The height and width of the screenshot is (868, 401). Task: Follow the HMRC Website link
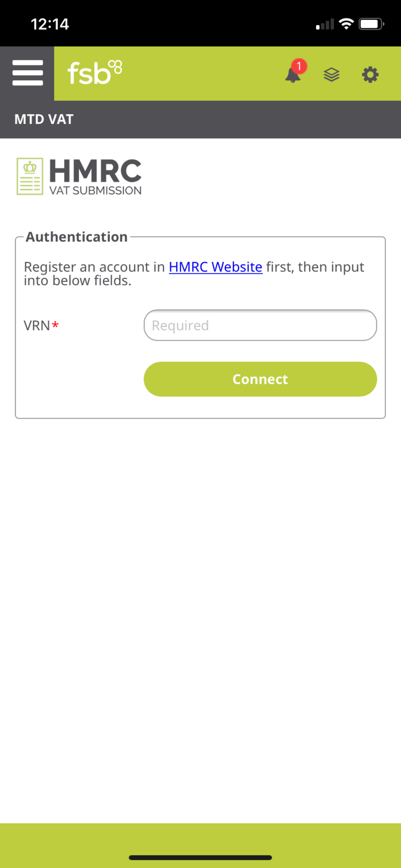click(216, 267)
